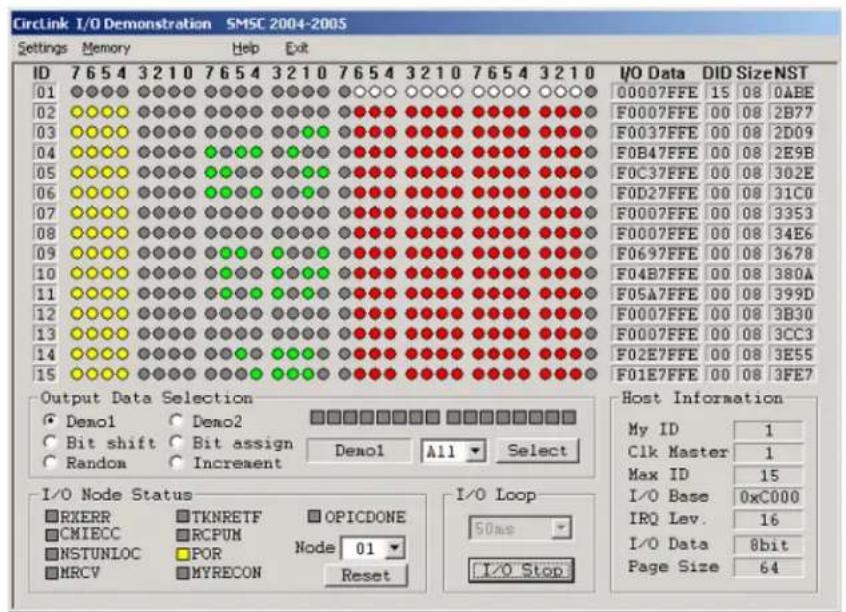
Task: Select the Demo2 radio button
Action: (x=177, y=420)
